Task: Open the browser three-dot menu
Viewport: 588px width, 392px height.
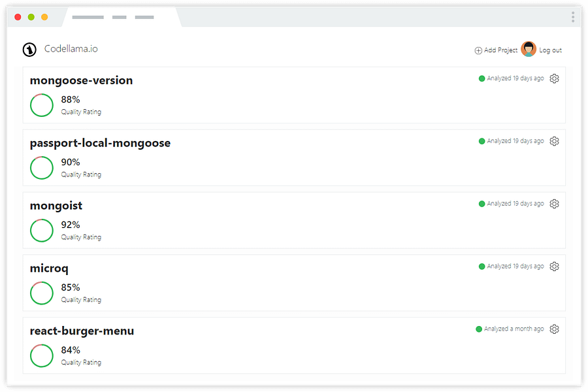Action: [573, 17]
